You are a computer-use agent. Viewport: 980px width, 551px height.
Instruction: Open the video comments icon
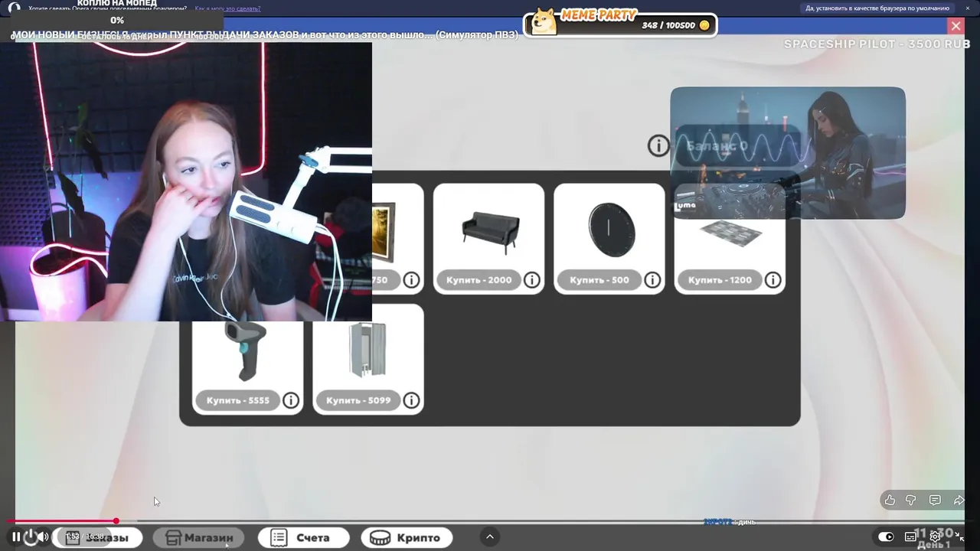click(x=935, y=500)
